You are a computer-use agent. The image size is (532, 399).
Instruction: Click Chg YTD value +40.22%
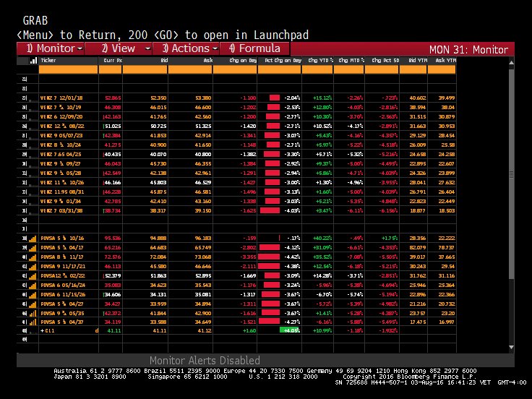[x=322, y=239]
